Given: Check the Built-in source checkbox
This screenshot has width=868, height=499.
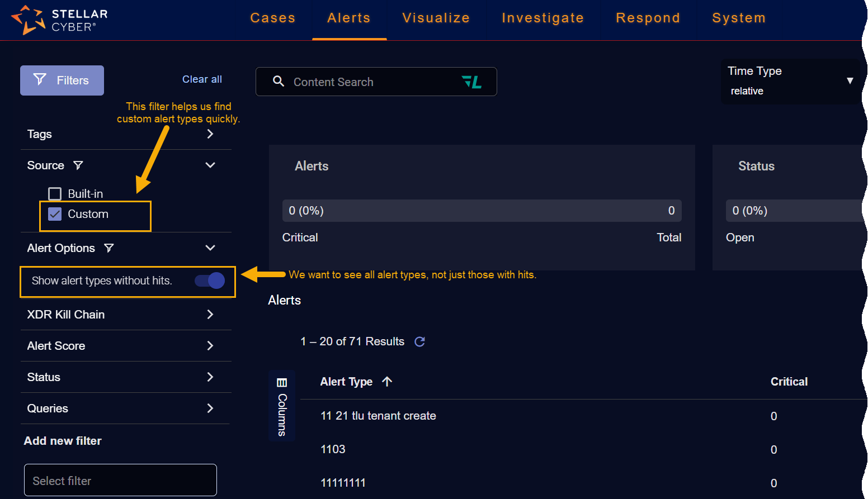Looking at the screenshot, I should [55, 194].
